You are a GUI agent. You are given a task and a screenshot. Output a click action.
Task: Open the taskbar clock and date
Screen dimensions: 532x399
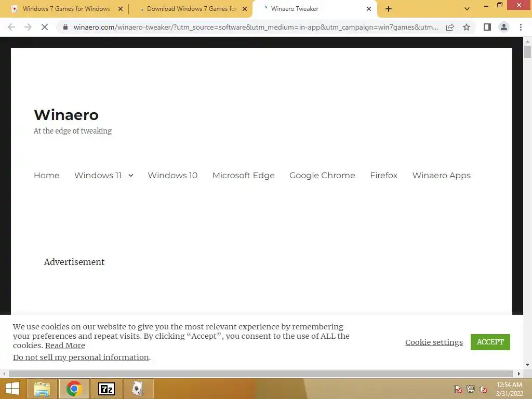point(509,389)
